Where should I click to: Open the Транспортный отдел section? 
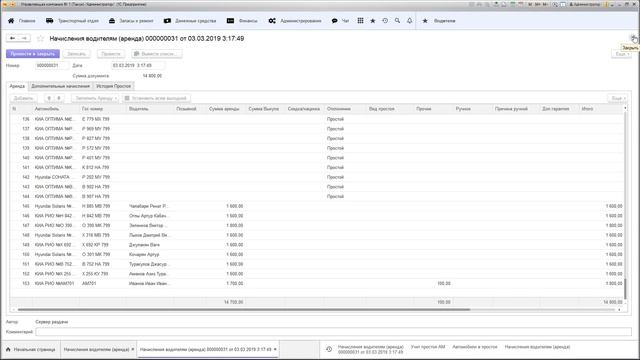coord(72,20)
